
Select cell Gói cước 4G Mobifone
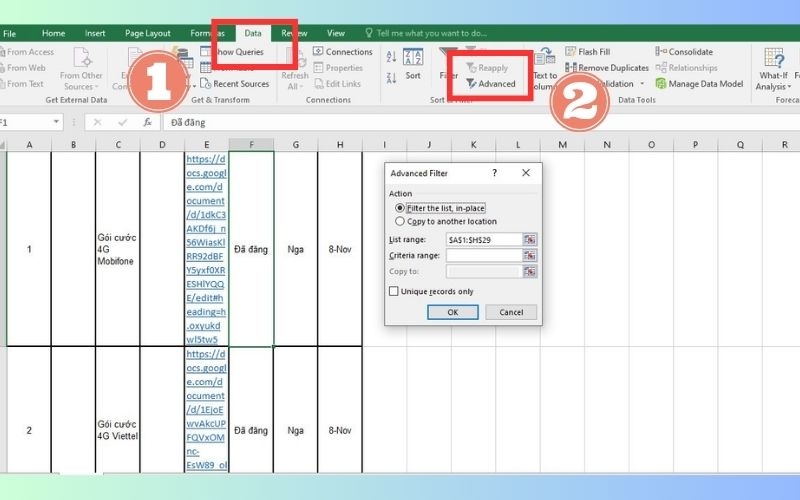pyautogui.click(x=117, y=249)
